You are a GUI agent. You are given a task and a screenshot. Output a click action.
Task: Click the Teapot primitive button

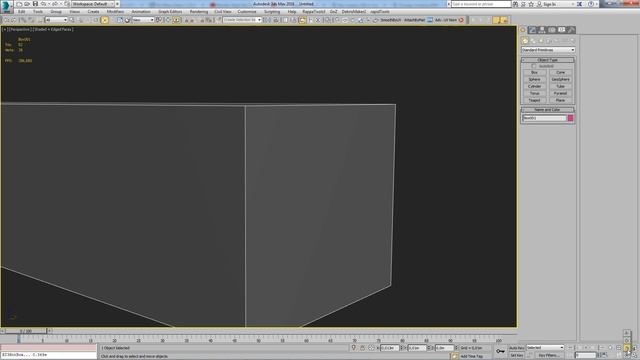click(534, 100)
